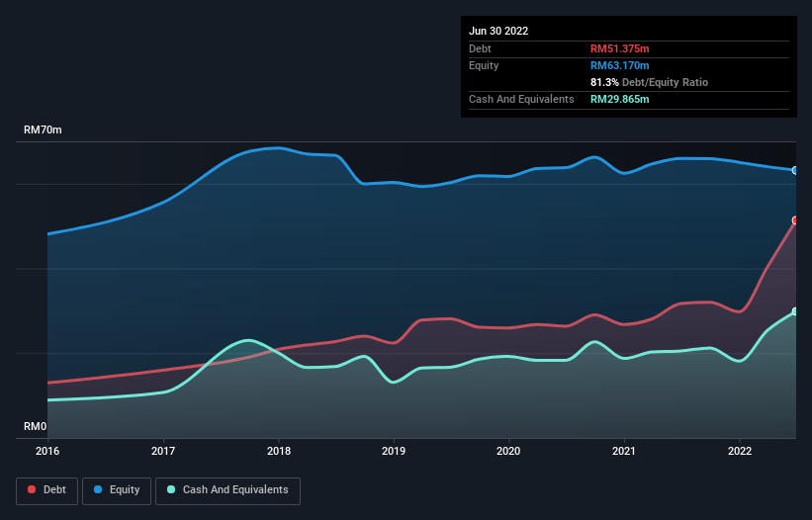Click the RM63.170m equity value
Viewport: 812px width, 520px height.
coord(619,65)
